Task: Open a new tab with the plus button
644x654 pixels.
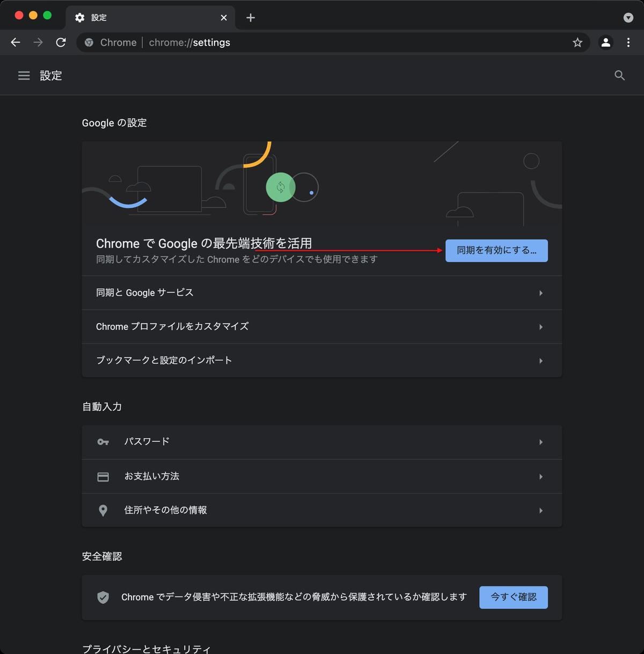Action: [x=251, y=18]
